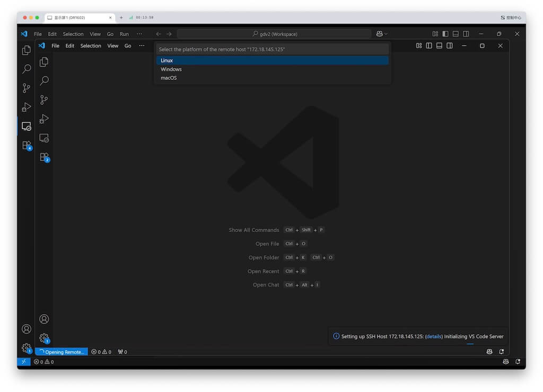Screen dimensions: 543x392
Task: Expand the overflow ellipsis menu in the menu bar
Action: (142, 46)
